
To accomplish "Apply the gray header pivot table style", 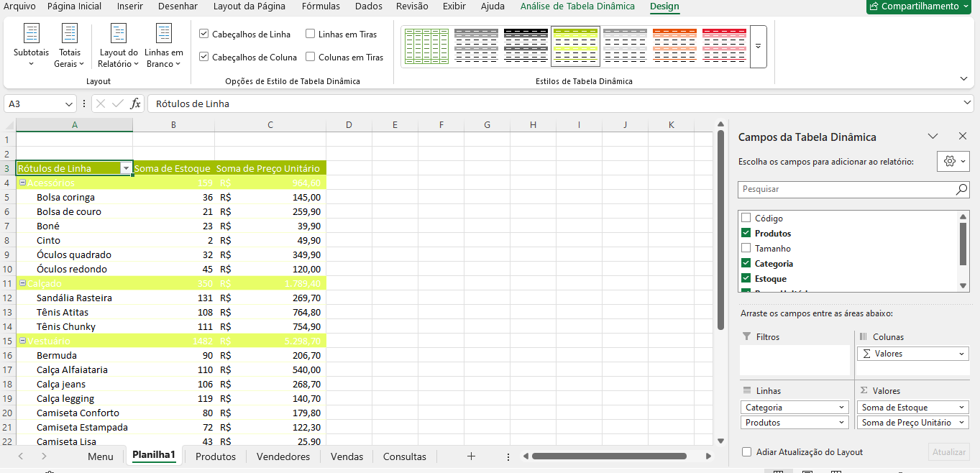I will point(476,47).
